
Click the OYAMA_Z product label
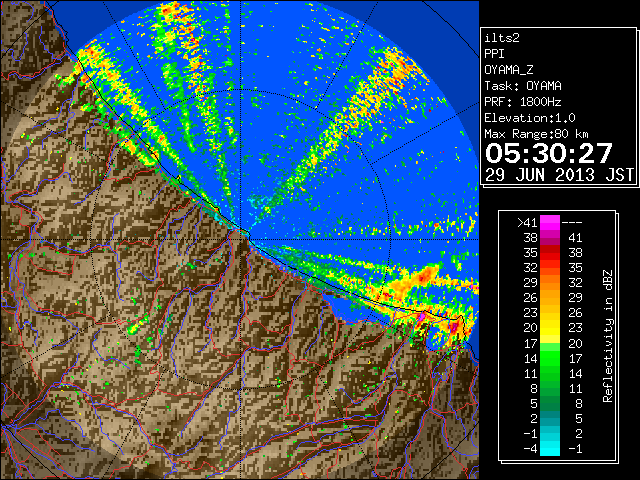click(x=509, y=70)
